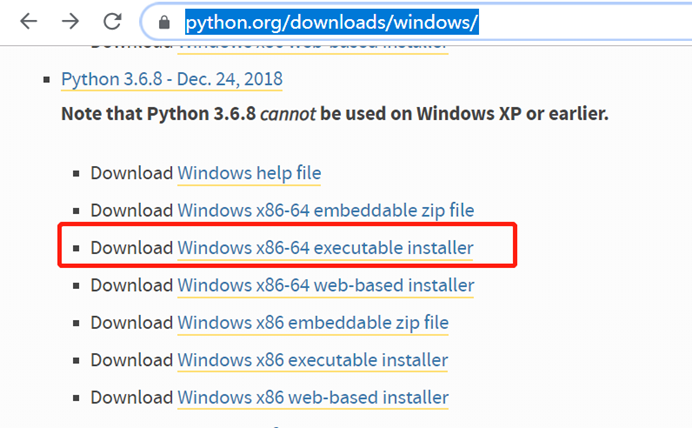
Task: Click the bullet inside the red highlighted box
Action: coord(76,248)
